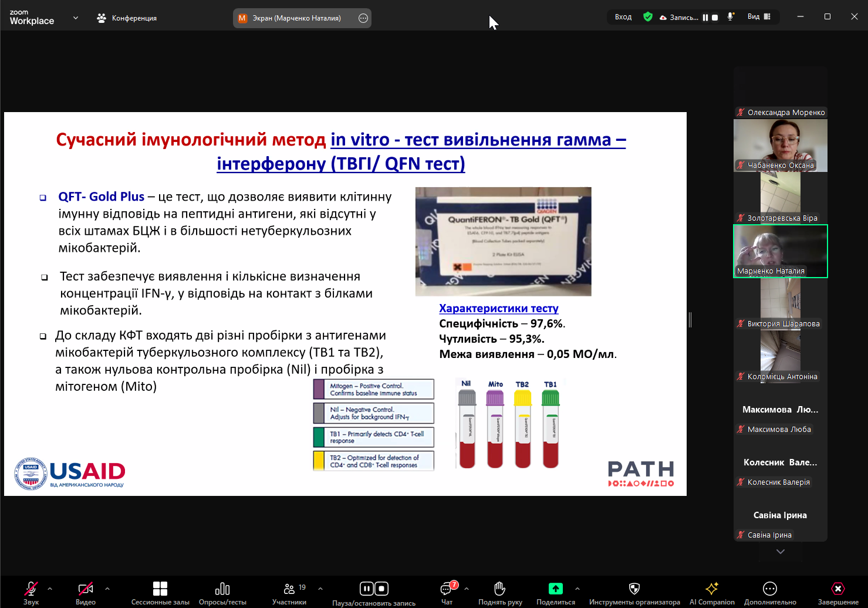The height and width of the screenshot is (608, 868).
Task: Expand video options arrow next to Видео
Action: point(107,588)
